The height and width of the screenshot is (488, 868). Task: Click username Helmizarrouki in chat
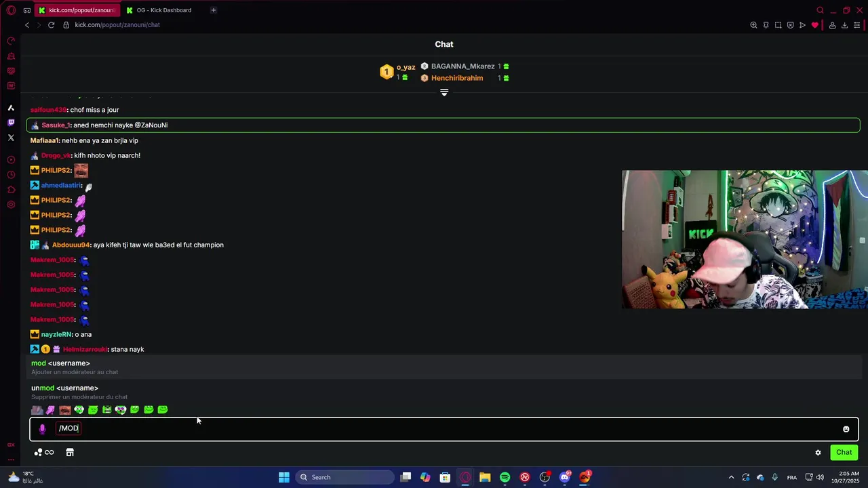pos(85,350)
